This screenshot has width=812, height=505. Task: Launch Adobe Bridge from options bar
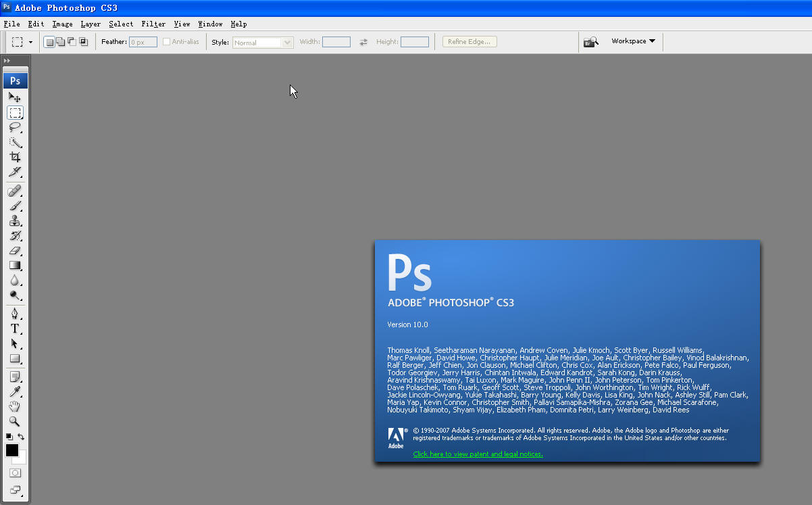[591, 42]
